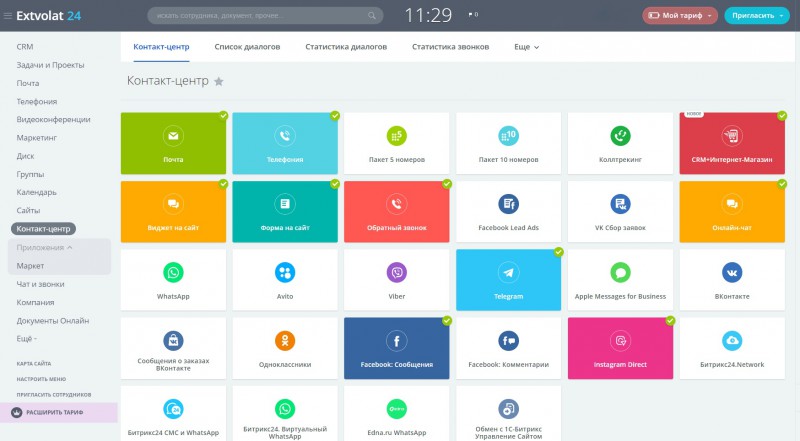Open Facebook: Сообщения tile icon
The width and height of the screenshot is (800, 441).
pos(396,340)
